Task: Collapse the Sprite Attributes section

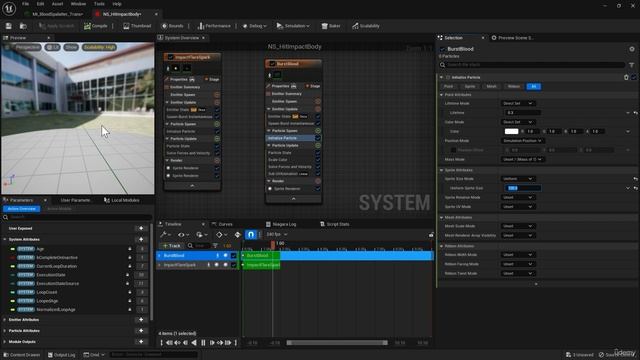Action: coord(441,170)
